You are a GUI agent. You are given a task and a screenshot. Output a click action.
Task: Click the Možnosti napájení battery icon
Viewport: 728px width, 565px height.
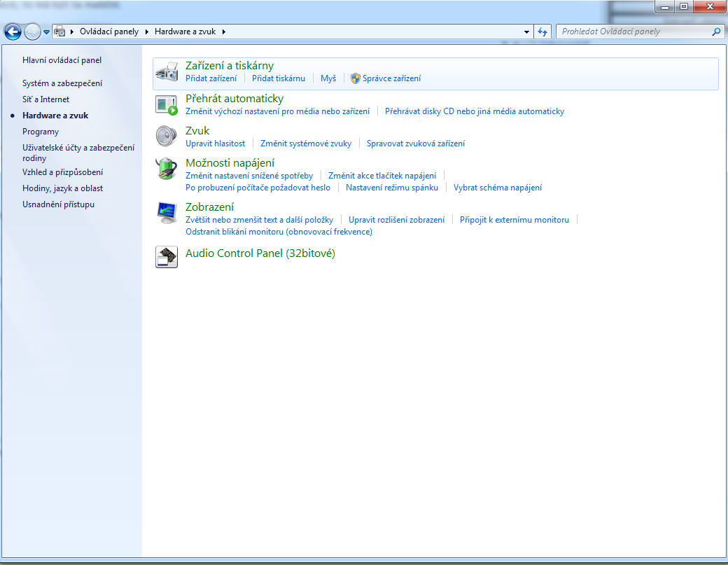click(167, 169)
